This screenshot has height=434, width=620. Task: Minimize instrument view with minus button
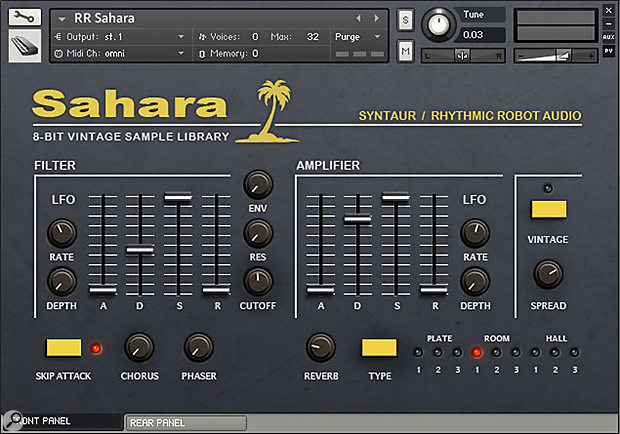tap(609, 24)
